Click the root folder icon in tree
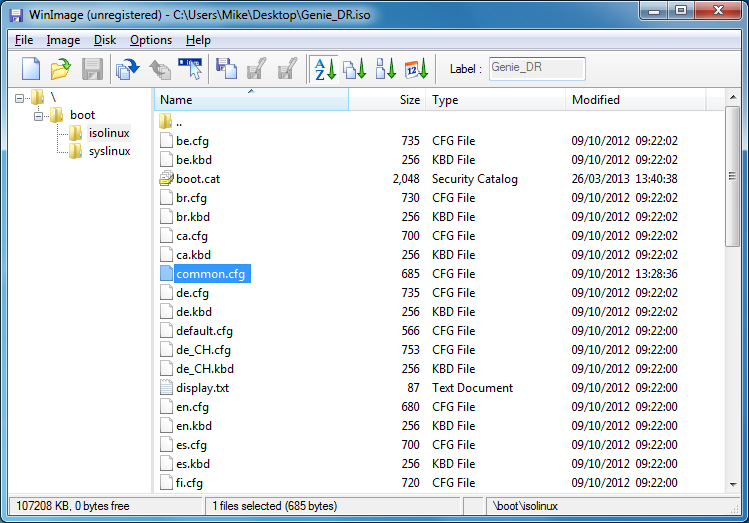The image size is (749, 523). tap(37, 97)
